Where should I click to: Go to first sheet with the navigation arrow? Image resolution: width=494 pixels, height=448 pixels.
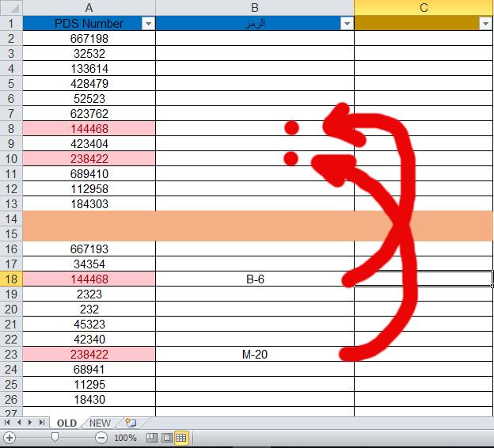pos(7,423)
